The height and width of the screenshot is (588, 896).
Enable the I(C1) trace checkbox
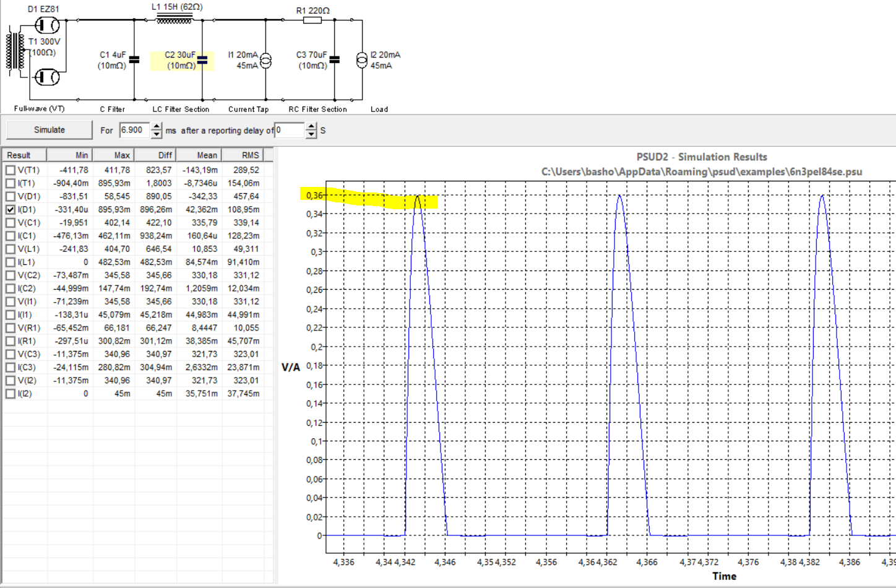[11, 236]
